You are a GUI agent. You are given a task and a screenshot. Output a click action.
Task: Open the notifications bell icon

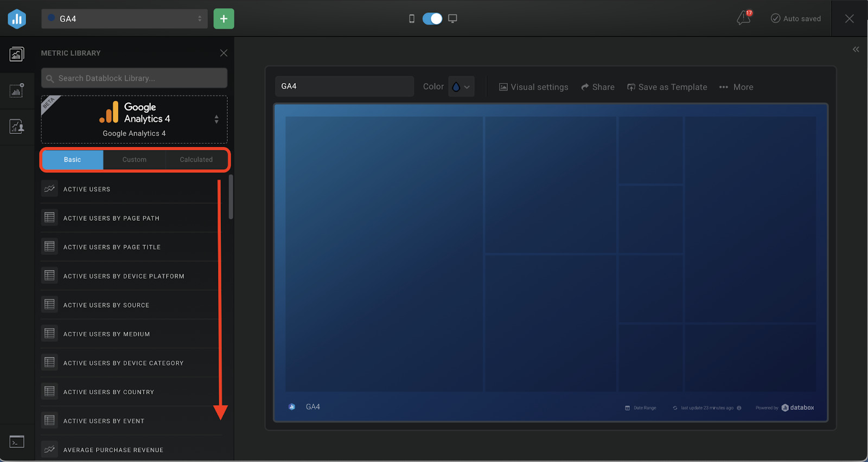click(744, 18)
